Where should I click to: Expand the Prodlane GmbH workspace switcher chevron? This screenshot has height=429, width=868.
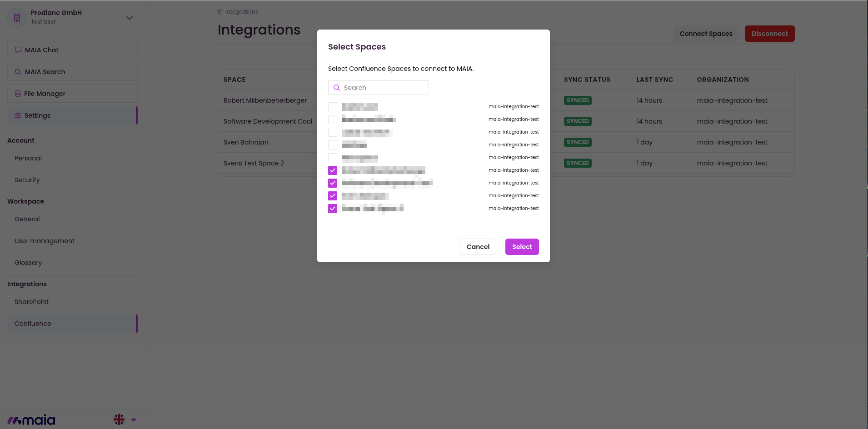point(130,18)
